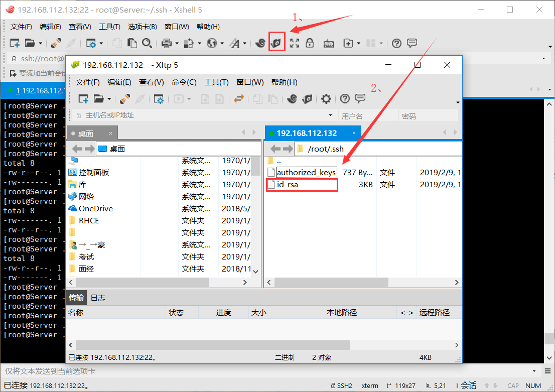This screenshot has height=392, width=555.
Task: Expand new tab dropdown arrow in Xshell toolbar
Action: click(359, 43)
